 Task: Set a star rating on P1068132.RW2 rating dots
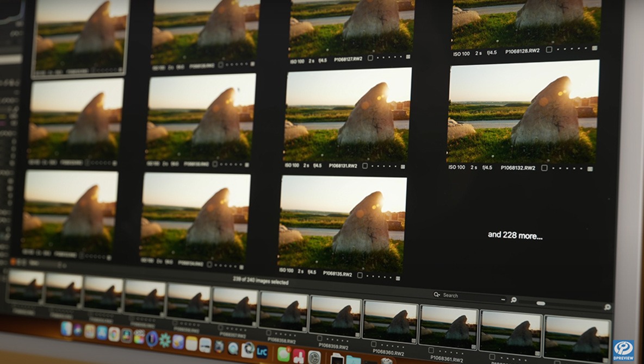click(567, 168)
